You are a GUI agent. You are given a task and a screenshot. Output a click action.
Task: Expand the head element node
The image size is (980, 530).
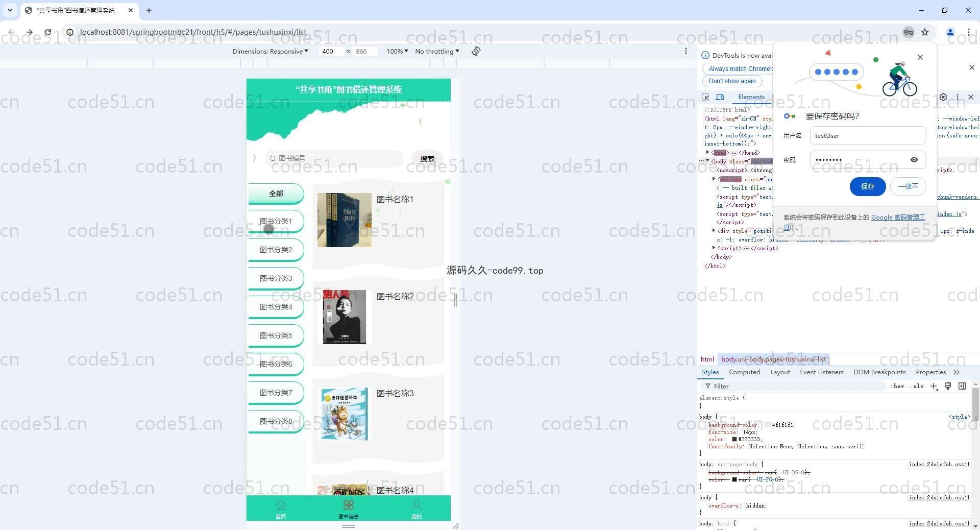(x=708, y=152)
